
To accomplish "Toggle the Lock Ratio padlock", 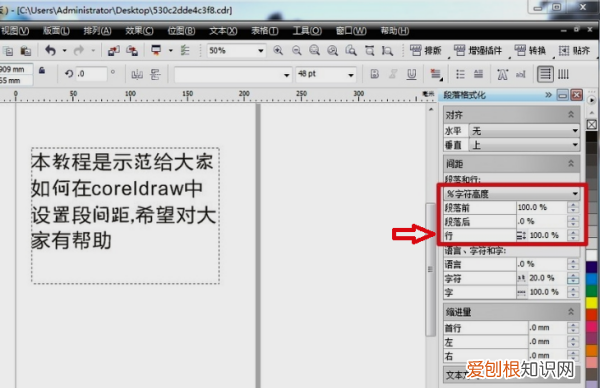I will pyautogui.click(x=42, y=70).
